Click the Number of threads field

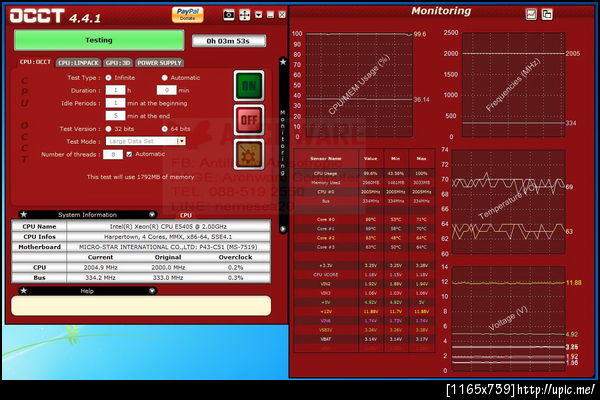[x=113, y=154]
